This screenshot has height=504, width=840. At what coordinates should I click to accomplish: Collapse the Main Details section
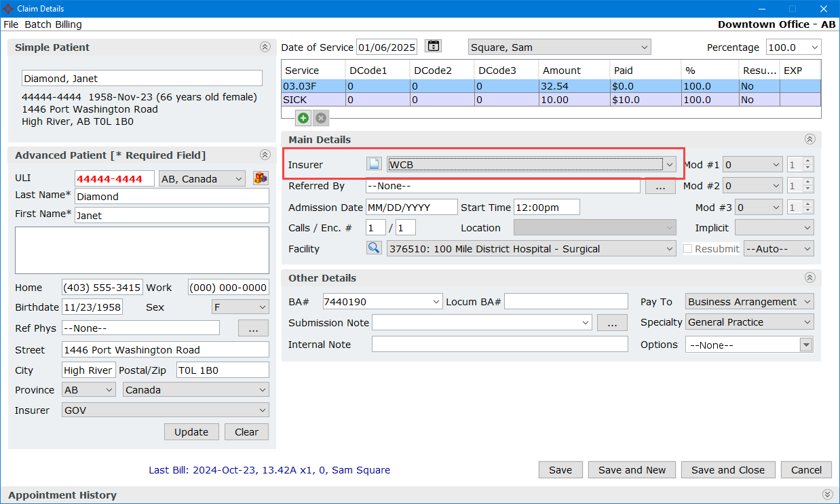(x=809, y=139)
